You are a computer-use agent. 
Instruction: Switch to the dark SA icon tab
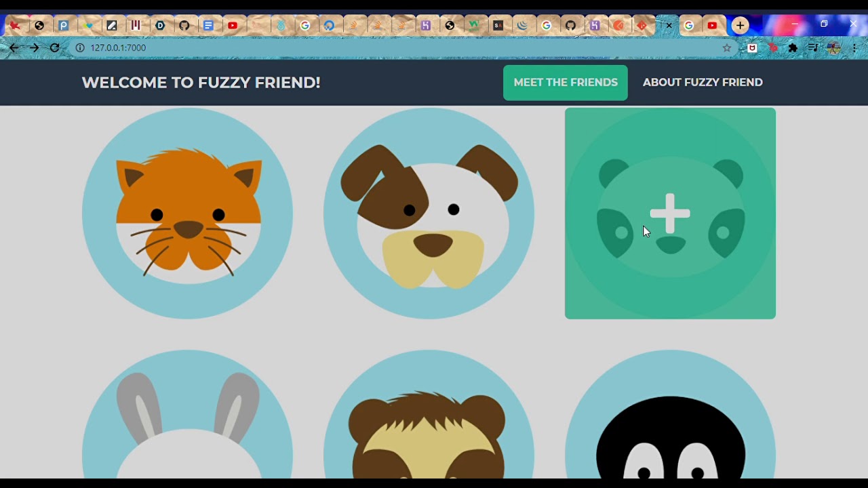[x=498, y=26]
